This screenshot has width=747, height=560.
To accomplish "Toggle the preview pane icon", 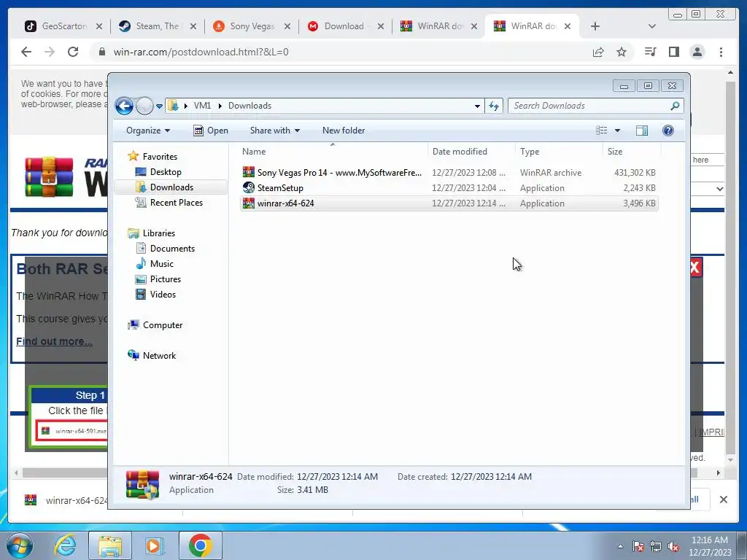I will pyautogui.click(x=642, y=131).
